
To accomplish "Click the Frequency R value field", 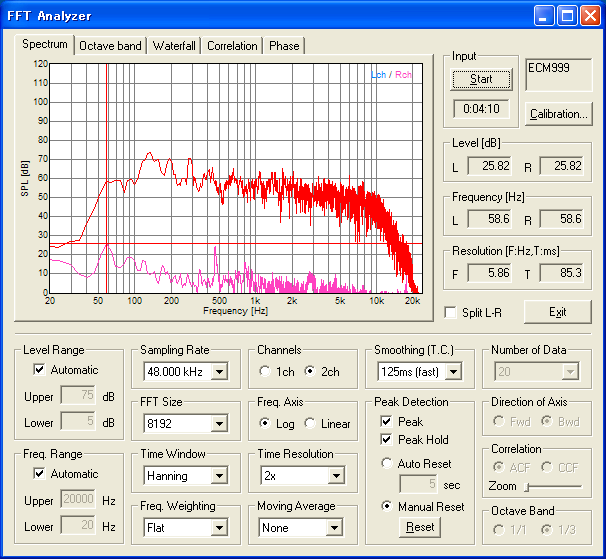I will pyautogui.click(x=562, y=219).
